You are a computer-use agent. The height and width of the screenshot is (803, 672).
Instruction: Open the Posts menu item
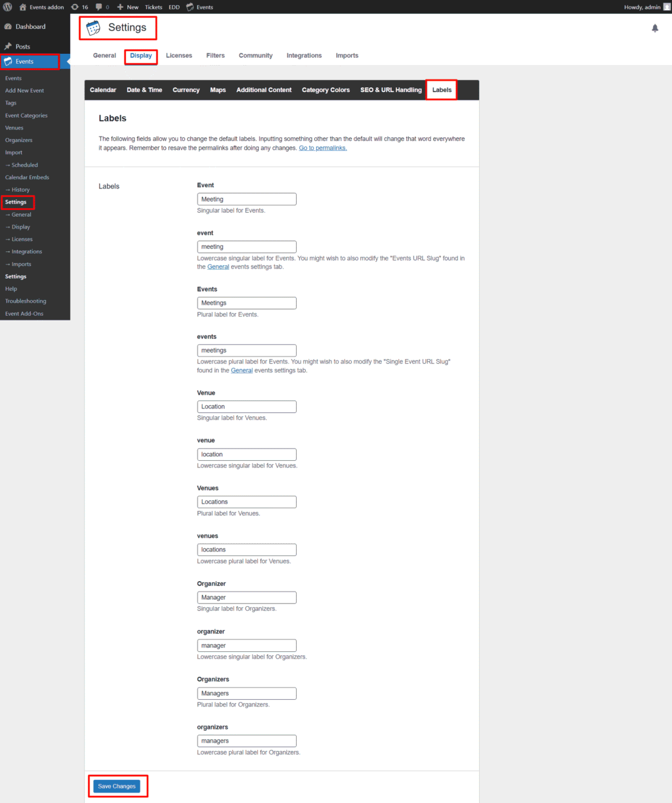pyautogui.click(x=23, y=47)
